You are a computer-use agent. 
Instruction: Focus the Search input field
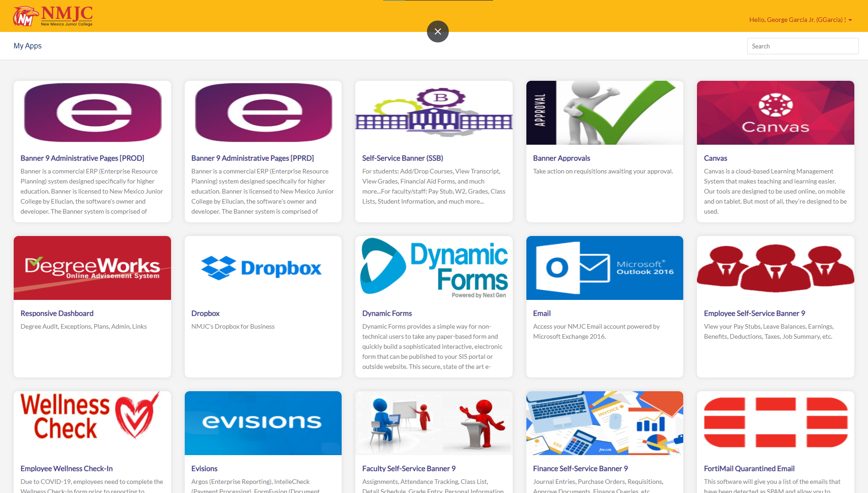802,46
